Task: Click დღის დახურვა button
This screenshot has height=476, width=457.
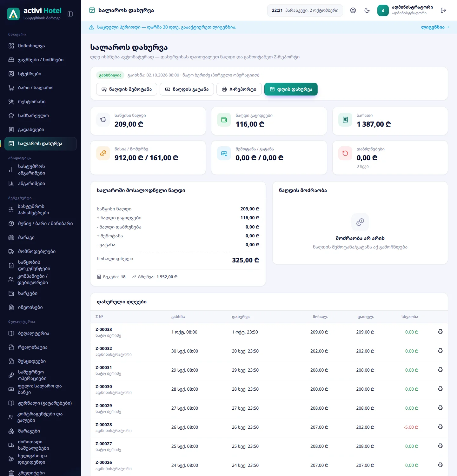Action: [x=291, y=89]
